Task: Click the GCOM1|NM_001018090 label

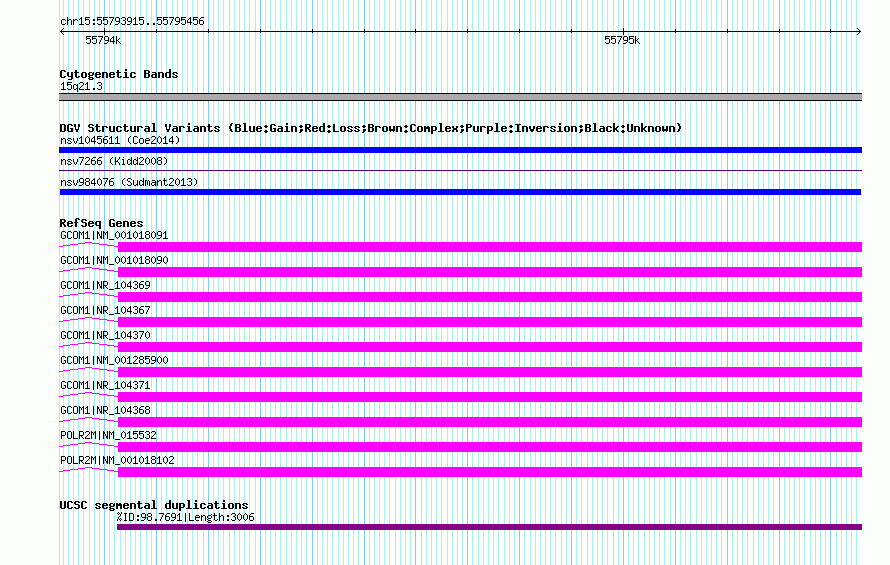Action: [x=114, y=260]
